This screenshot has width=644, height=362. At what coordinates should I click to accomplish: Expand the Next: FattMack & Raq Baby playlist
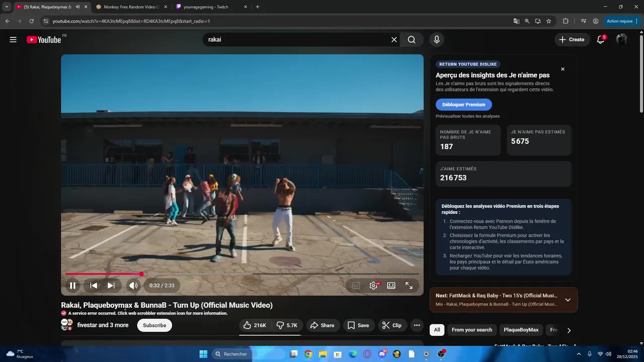568,300
